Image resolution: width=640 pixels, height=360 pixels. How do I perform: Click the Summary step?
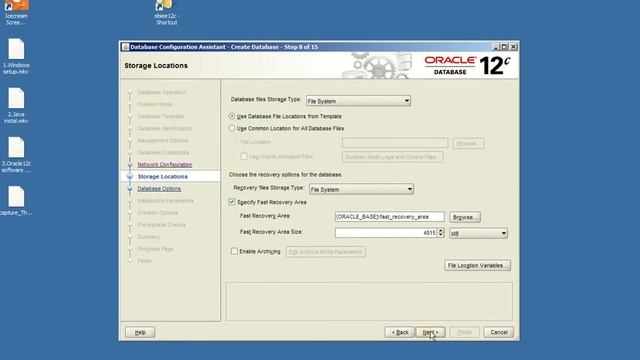[x=149, y=237]
